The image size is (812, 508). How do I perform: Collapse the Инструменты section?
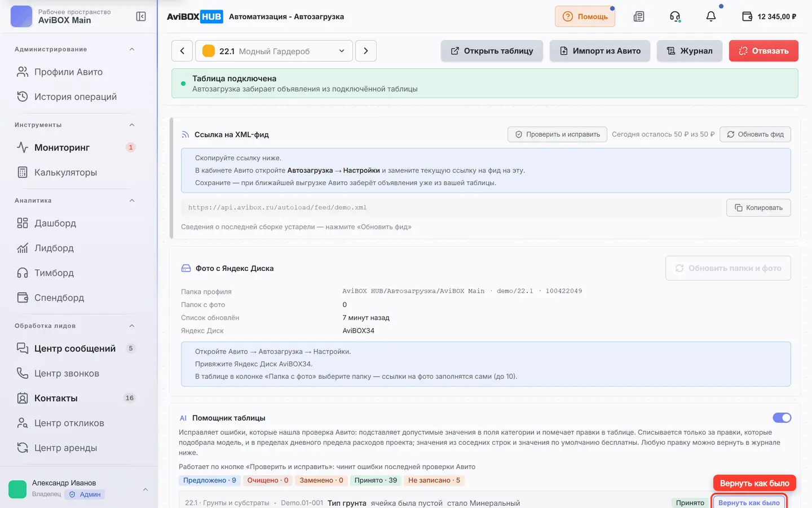point(132,125)
